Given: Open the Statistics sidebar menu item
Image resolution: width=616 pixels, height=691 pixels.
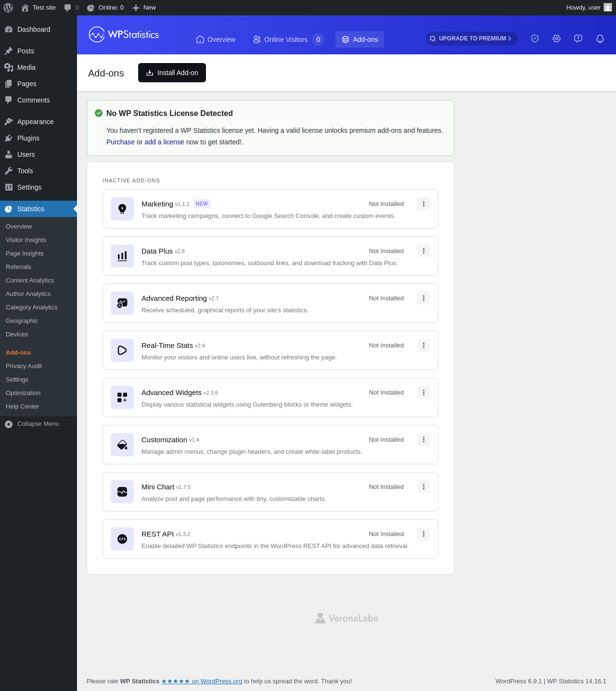Looking at the screenshot, I should (x=38, y=209).
